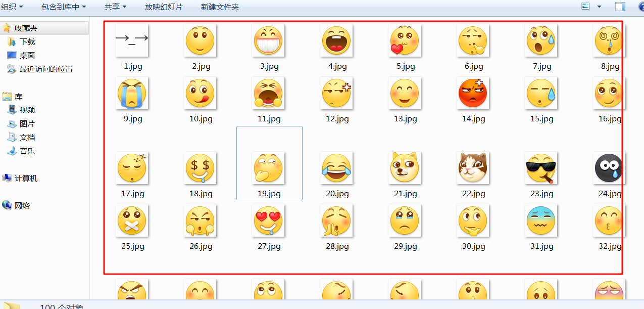Screen dimensions: 644x309
Task: Select the 19.jpg snickering emoji
Action: (268, 168)
